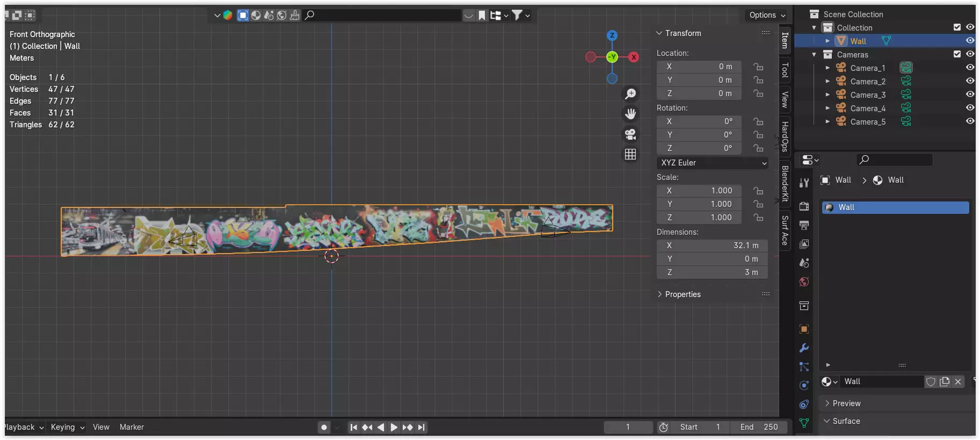Unlink Wall material with X icon
980x440 pixels.
click(x=958, y=381)
